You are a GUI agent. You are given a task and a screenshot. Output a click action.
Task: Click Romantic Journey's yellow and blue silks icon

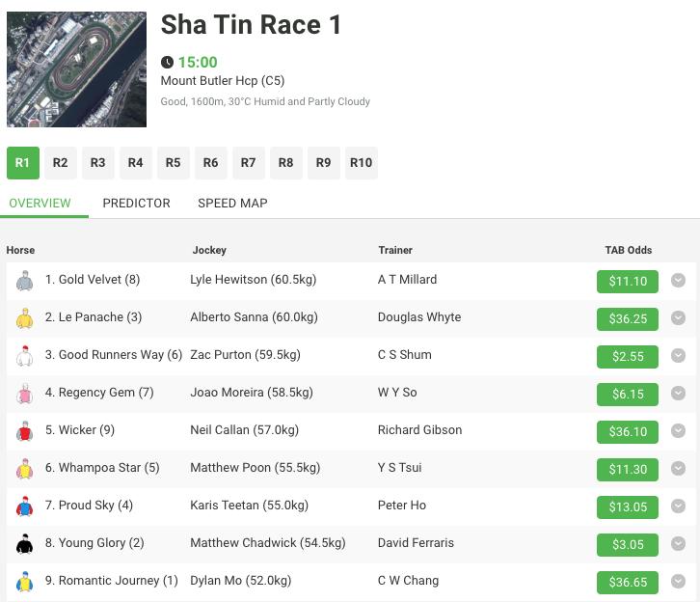click(24, 581)
